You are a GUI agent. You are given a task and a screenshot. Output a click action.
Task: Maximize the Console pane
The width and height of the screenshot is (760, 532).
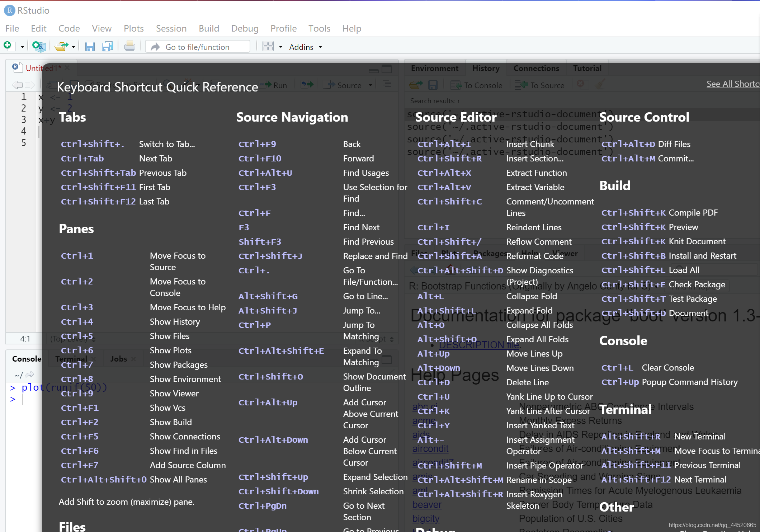coord(387,359)
